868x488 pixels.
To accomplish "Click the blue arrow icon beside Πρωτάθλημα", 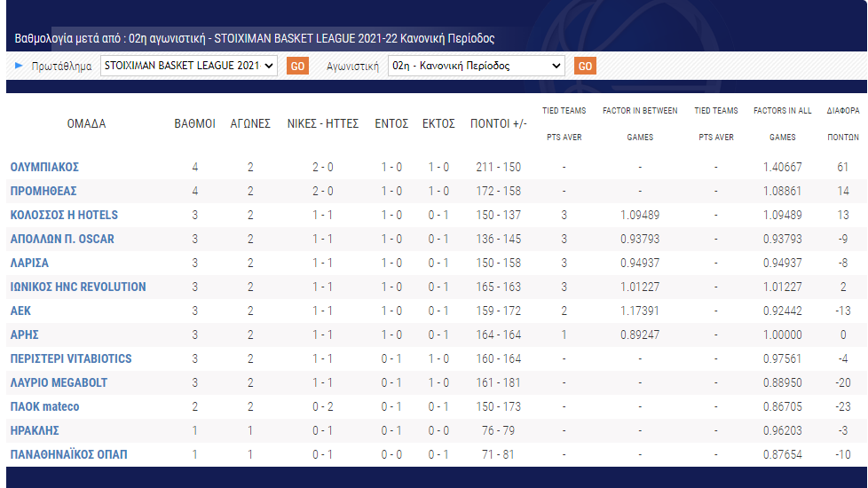I will tap(19, 66).
